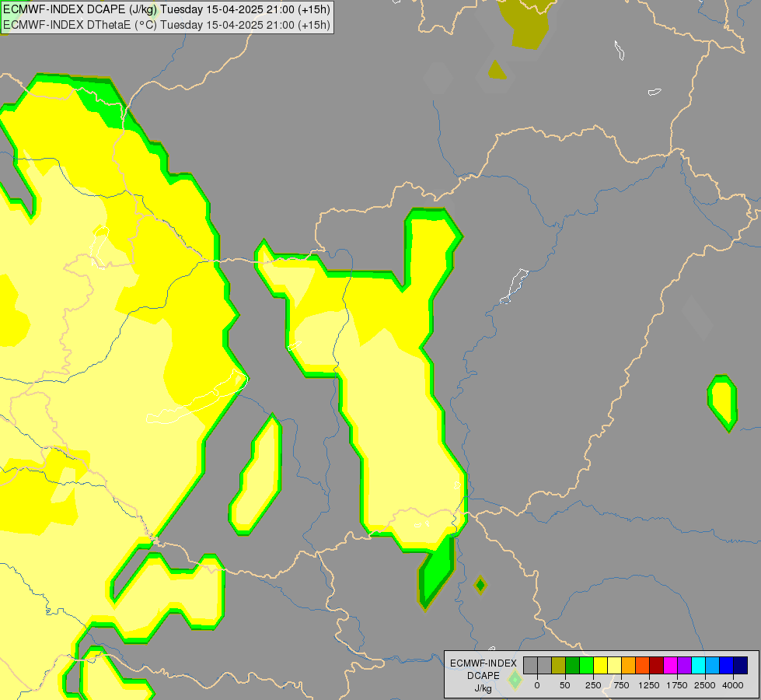The width and height of the screenshot is (761, 700).
Task: Click the legend value 1250
Action: pyautogui.click(x=649, y=685)
